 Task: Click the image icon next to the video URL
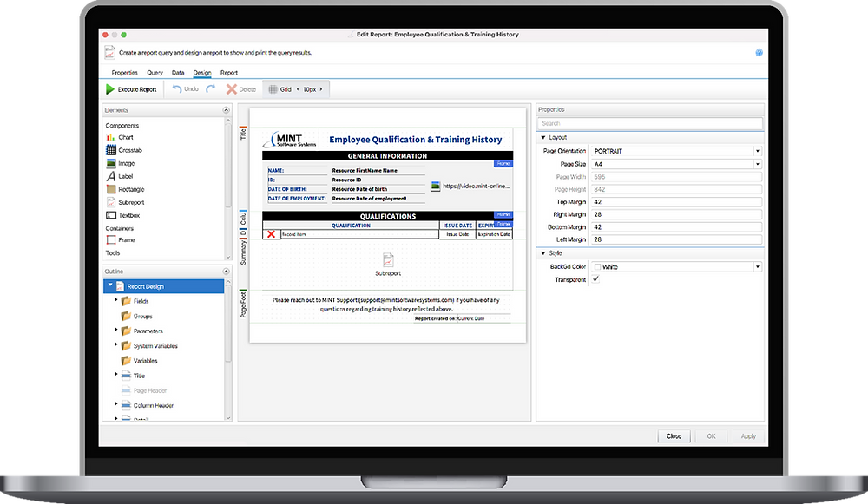tap(436, 187)
